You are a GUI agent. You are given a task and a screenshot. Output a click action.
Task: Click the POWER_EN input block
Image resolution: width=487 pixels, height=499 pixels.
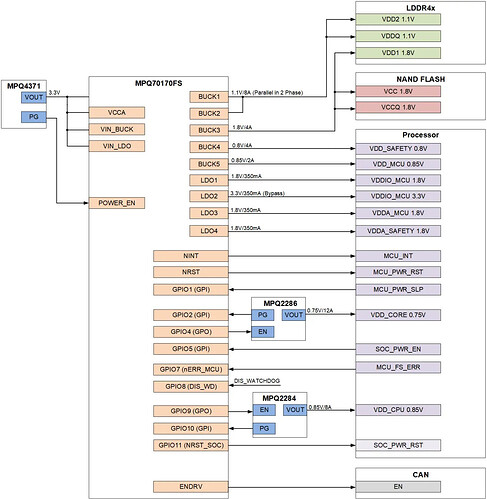pyautogui.click(x=117, y=203)
